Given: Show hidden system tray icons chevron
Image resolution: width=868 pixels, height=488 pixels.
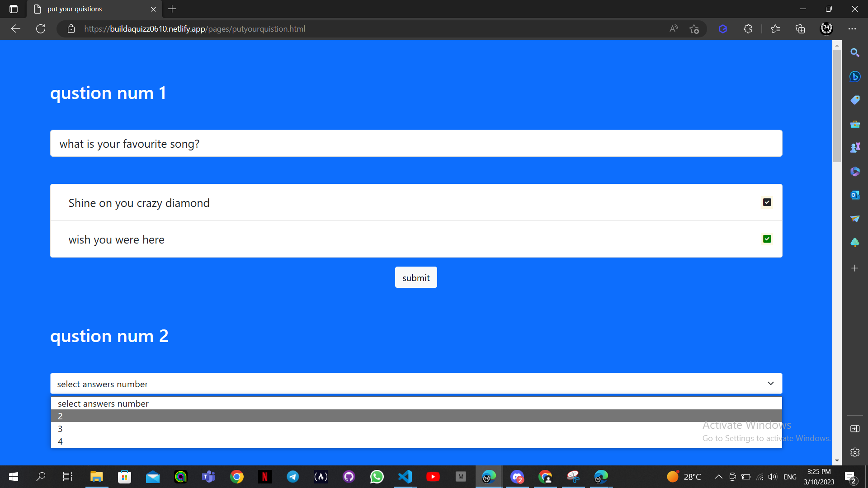Looking at the screenshot, I should (x=718, y=477).
